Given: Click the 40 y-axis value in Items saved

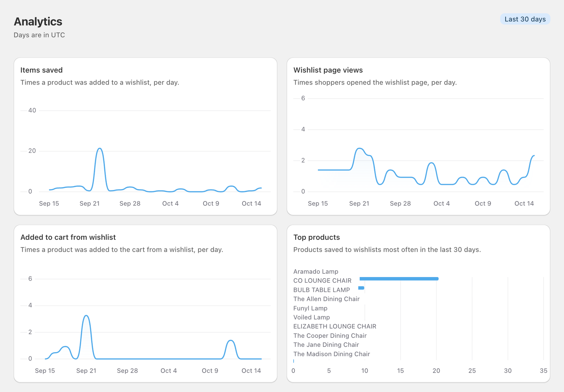Looking at the screenshot, I should coord(32,110).
